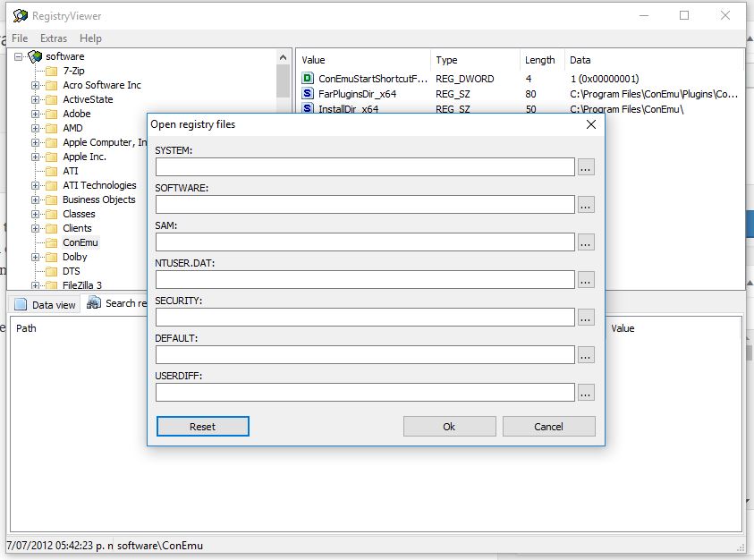
Task: Select the FarPluginsDir_x64 string value icon
Action: 308,93
